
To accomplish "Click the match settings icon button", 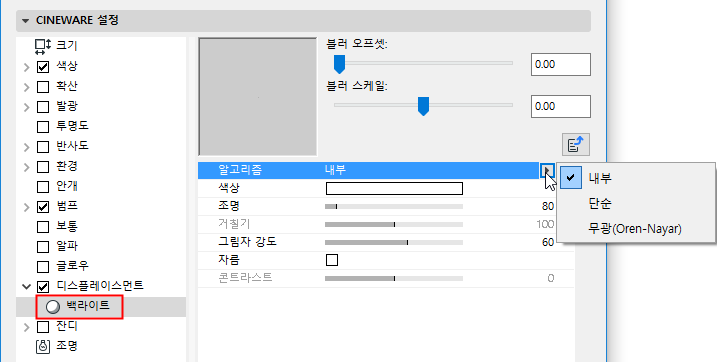I will (x=576, y=144).
